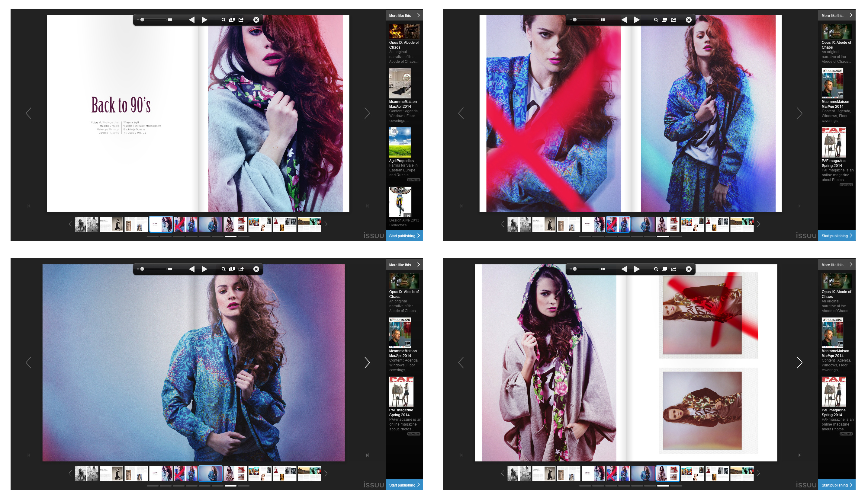
Task: Click the next-page triangle in top-right viewer toolbar
Action: coord(637,20)
